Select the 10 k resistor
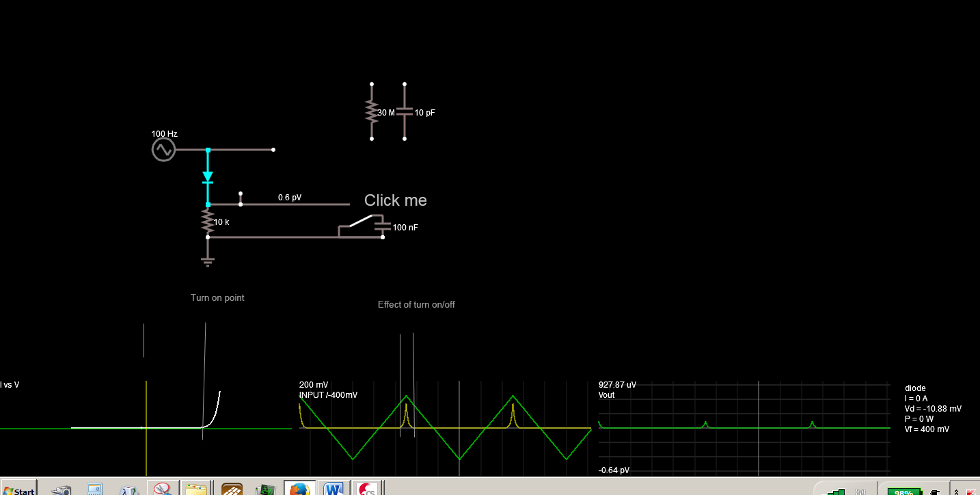 (x=208, y=221)
